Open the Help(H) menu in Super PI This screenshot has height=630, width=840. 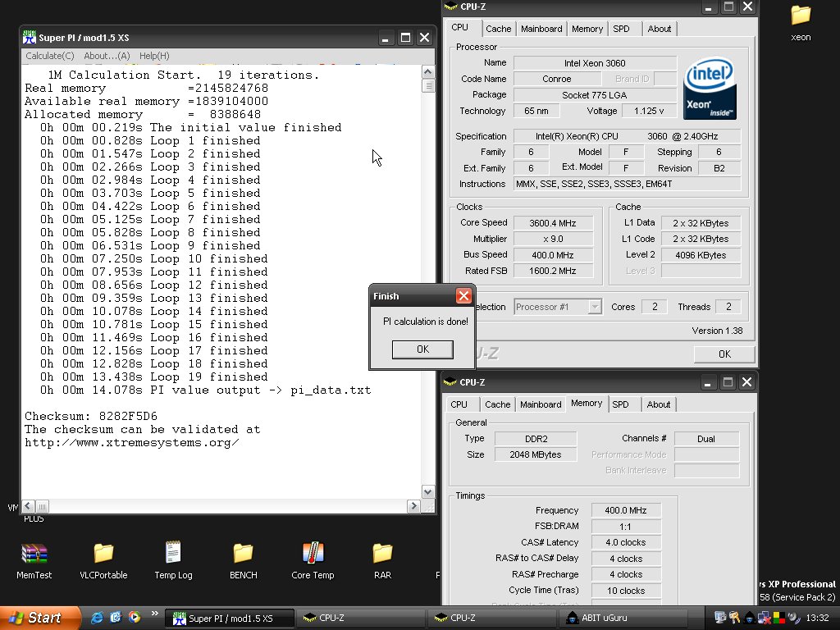pos(154,56)
